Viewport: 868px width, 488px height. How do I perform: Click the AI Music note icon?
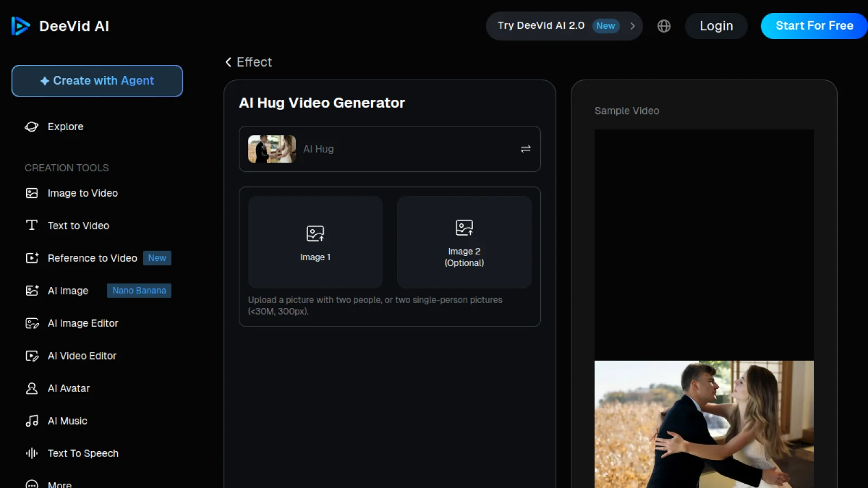32,421
